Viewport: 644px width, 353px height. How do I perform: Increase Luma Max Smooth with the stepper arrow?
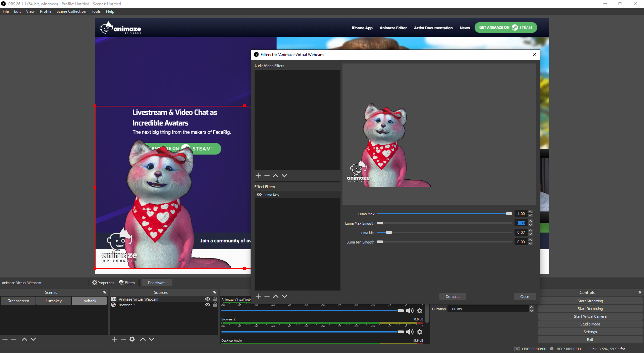pyautogui.click(x=530, y=221)
